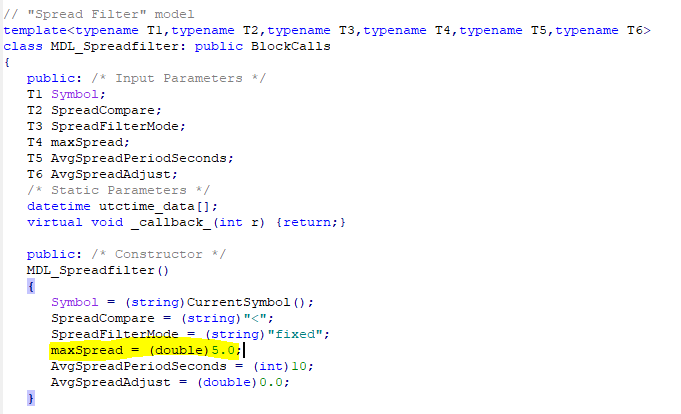Click the SpreadFilterMode = "fixed" assignment
Image resolution: width=681 pixels, height=414 pixels.
(190, 335)
